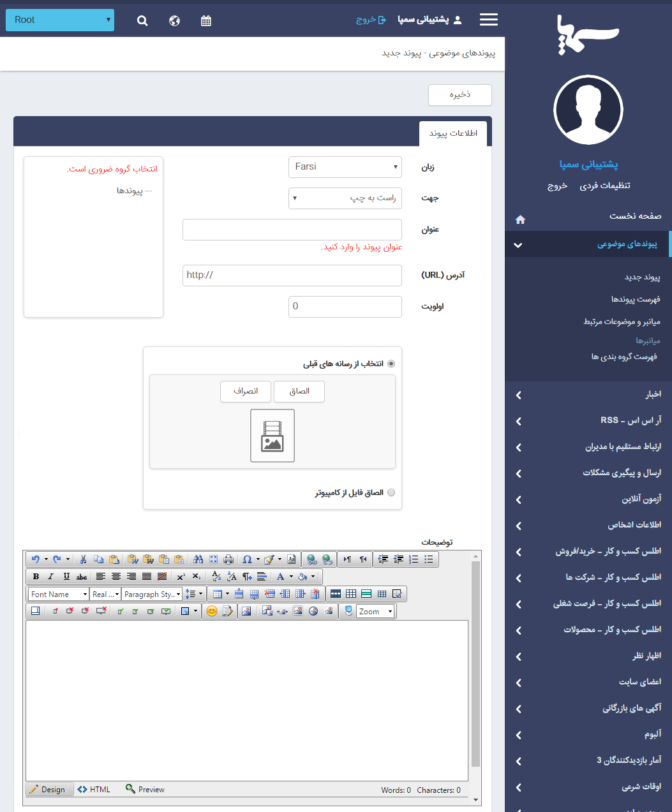Open the Farsi language dropdown
Viewport: 672px width, 812px height.
345,167
